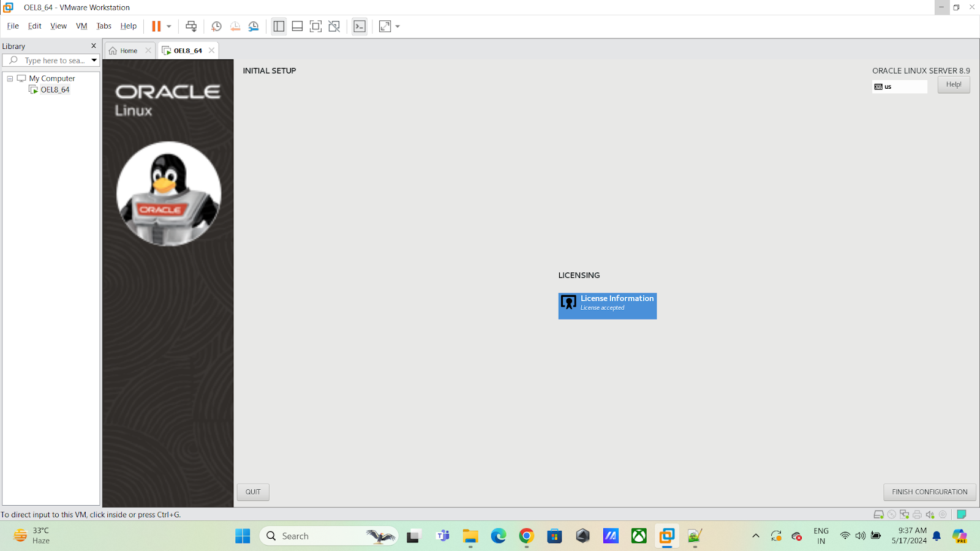Screen dimensions: 980x551
Task: Click the network adapter status icon
Action: pyautogui.click(x=904, y=515)
